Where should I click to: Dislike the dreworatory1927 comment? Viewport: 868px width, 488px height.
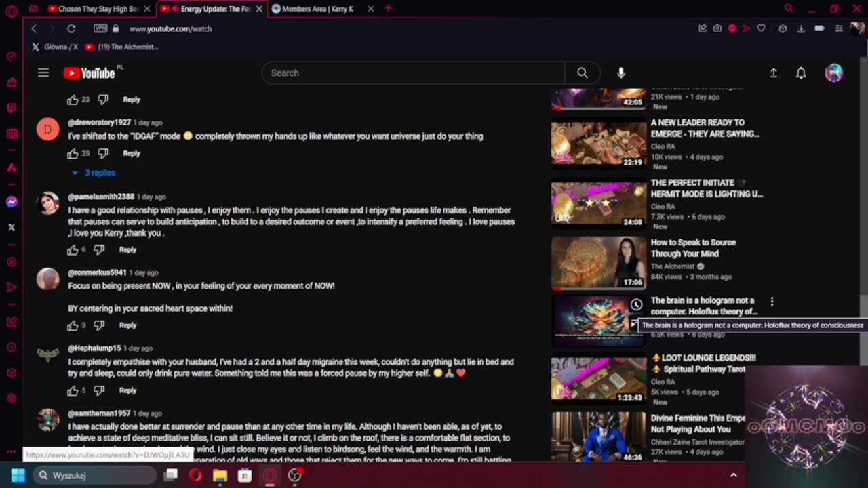click(103, 154)
